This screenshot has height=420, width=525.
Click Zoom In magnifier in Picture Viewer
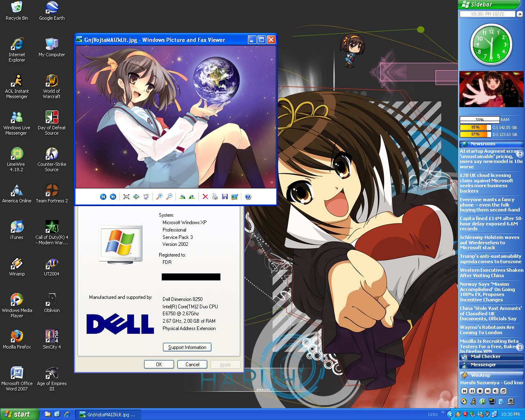coord(159,197)
